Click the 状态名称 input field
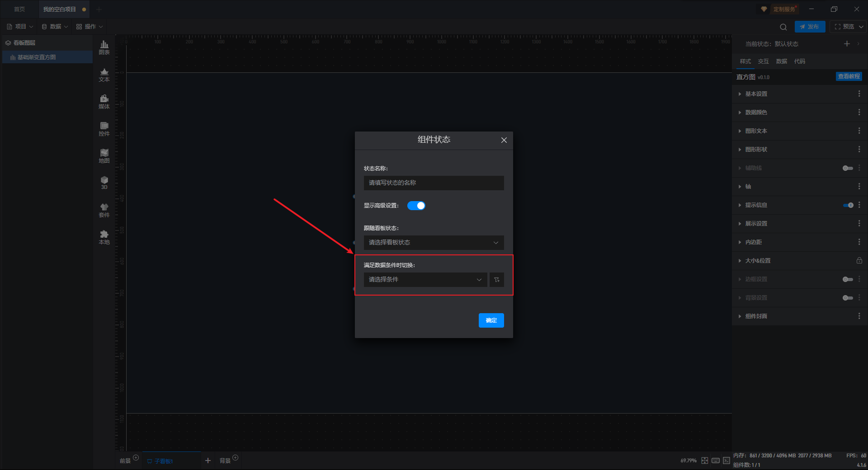 point(434,183)
